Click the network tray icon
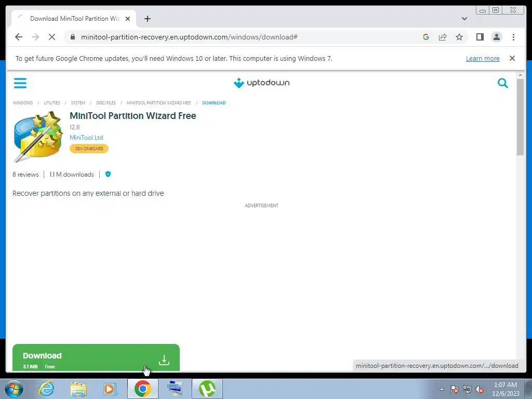This screenshot has width=532, height=399. pos(467,389)
